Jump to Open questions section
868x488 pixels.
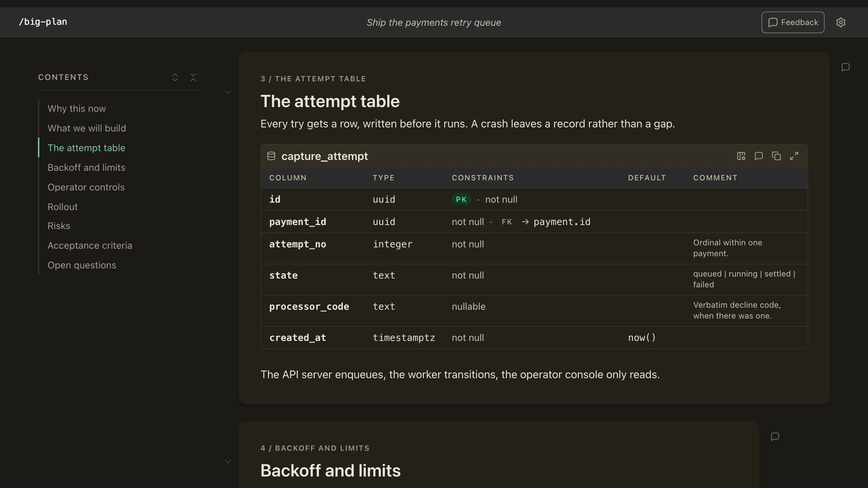pos(82,265)
